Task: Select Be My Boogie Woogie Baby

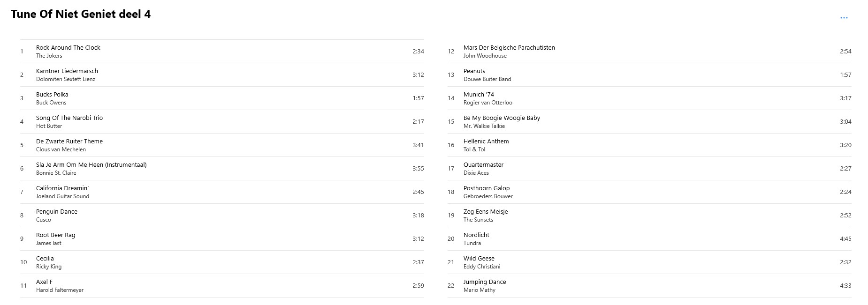Action: (x=649, y=122)
